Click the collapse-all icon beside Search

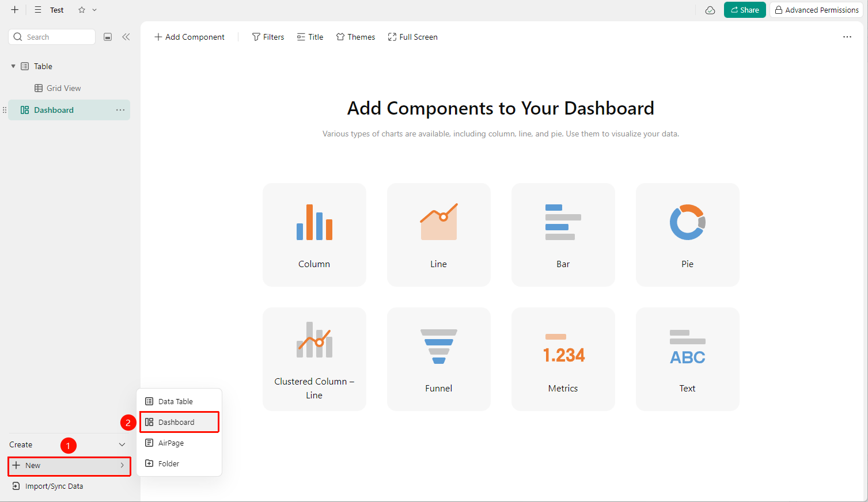point(108,37)
